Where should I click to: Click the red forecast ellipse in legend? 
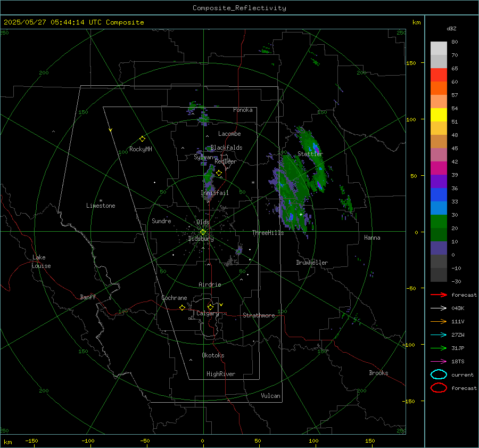[x=439, y=388]
